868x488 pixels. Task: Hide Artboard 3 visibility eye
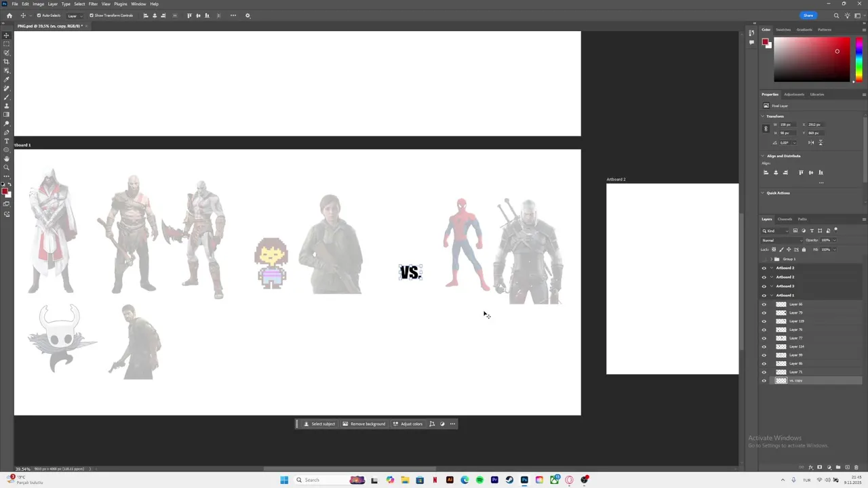[764, 286]
